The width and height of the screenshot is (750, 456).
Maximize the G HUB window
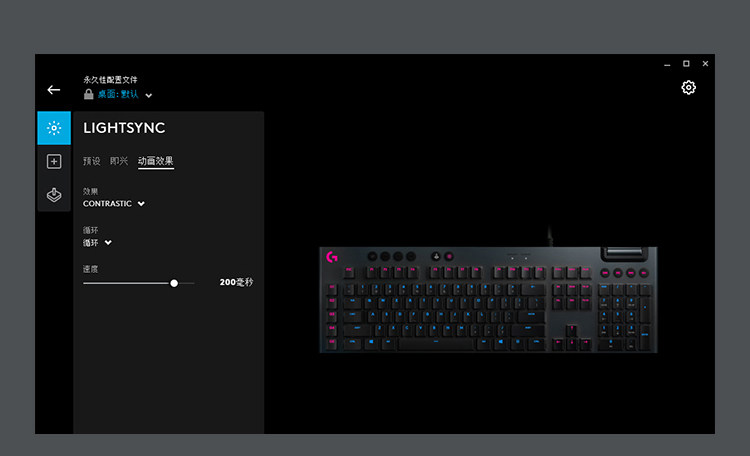click(x=686, y=64)
